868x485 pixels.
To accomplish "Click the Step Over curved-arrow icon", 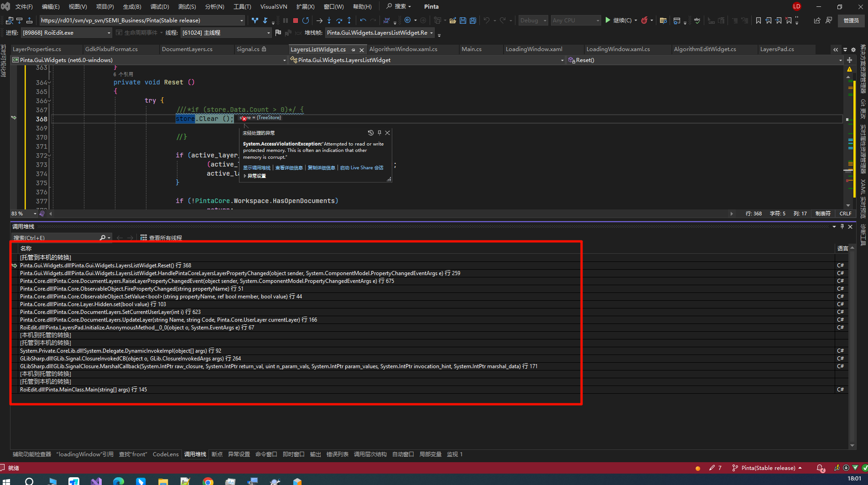I will (339, 21).
